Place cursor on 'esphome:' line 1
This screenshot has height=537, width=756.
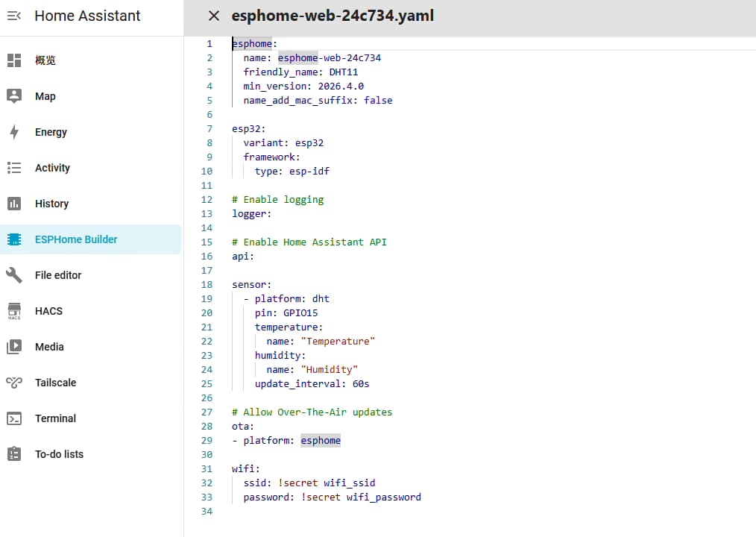[254, 43]
